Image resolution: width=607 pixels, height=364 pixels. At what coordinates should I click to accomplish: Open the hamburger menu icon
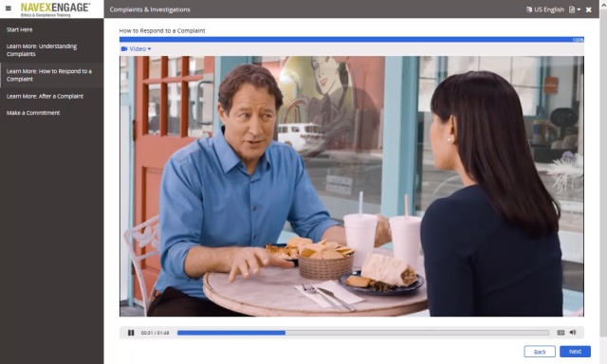(9, 9)
